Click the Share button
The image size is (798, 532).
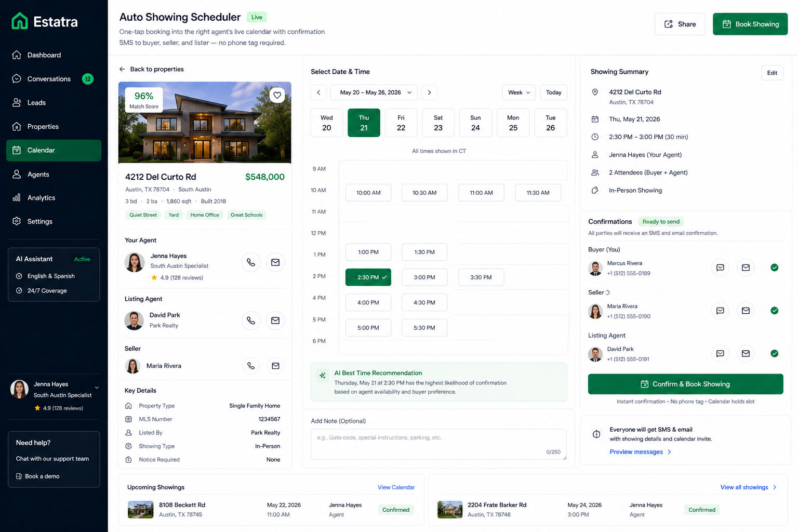tap(680, 24)
